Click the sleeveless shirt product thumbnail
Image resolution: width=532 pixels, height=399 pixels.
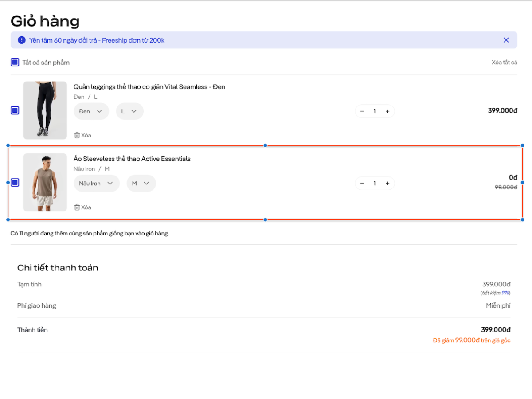[x=45, y=182]
